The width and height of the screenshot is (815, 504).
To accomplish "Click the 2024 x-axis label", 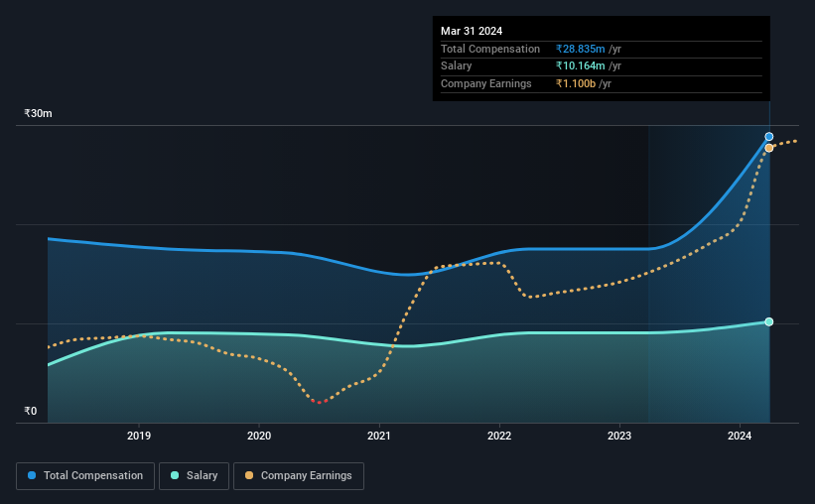I will point(740,436).
